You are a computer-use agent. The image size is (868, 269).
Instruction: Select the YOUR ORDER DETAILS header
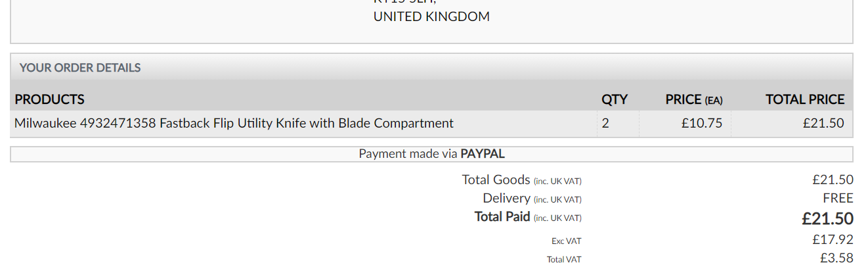point(80,68)
